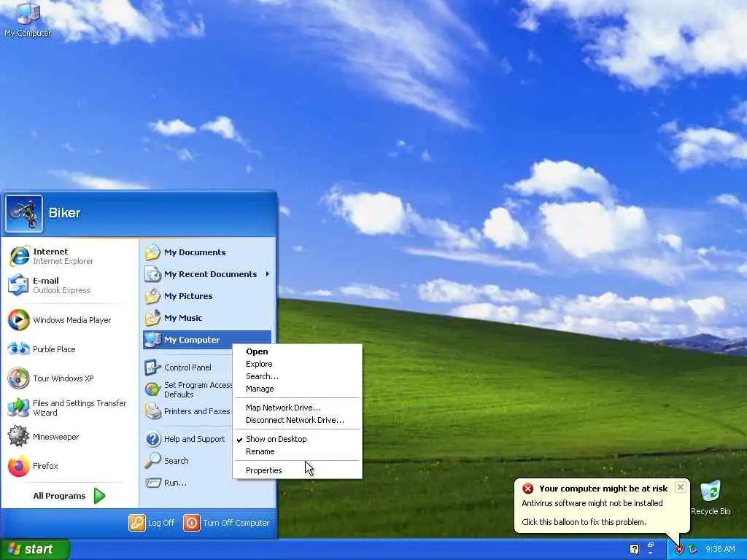Viewport: 747px width, 560px height.
Task: Choose Rename in context menu
Action: pos(298,451)
